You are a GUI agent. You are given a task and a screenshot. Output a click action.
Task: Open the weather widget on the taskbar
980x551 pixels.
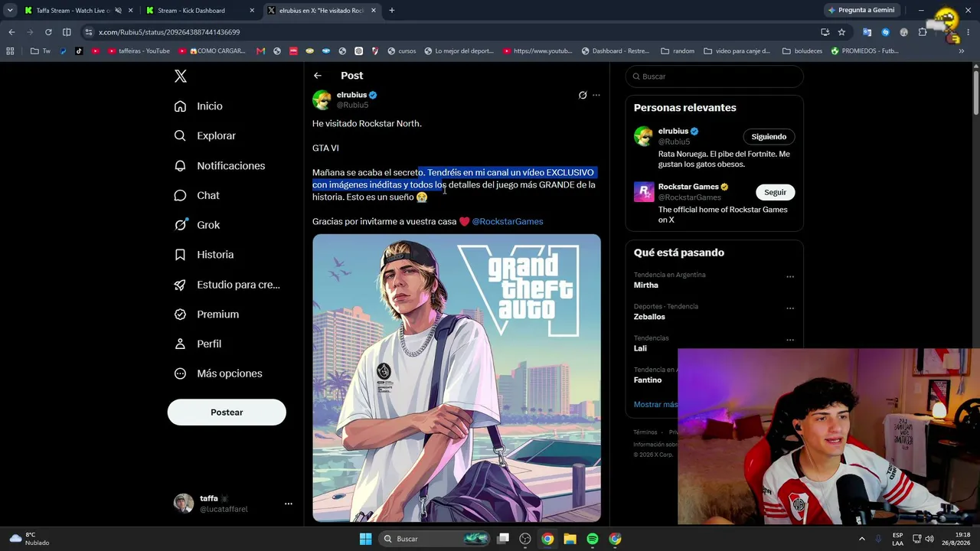pos(31,539)
